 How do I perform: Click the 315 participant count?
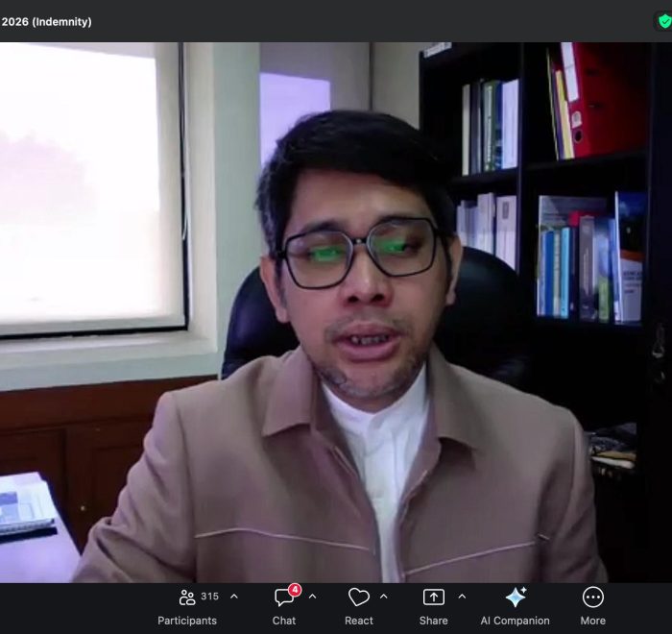(x=209, y=597)
